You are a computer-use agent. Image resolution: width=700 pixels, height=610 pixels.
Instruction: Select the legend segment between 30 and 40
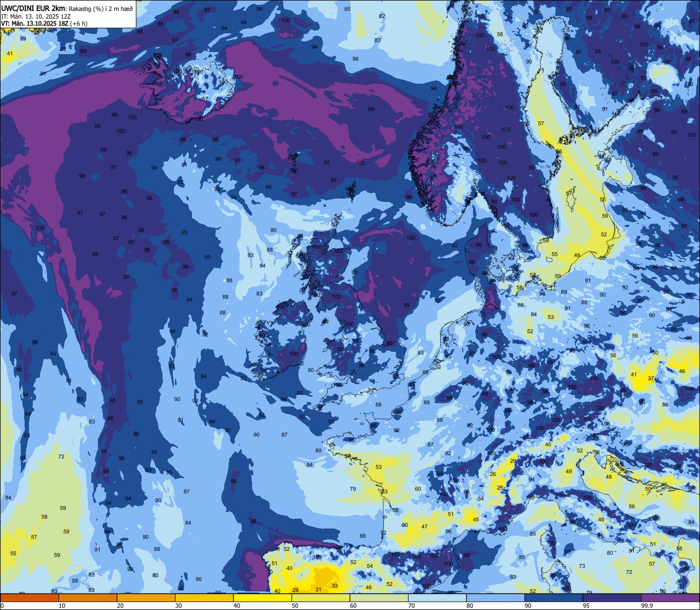(204, 597)
